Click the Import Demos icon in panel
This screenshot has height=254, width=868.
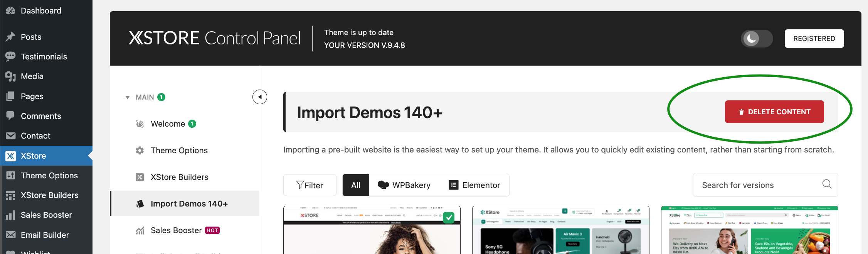click(140, 204)
